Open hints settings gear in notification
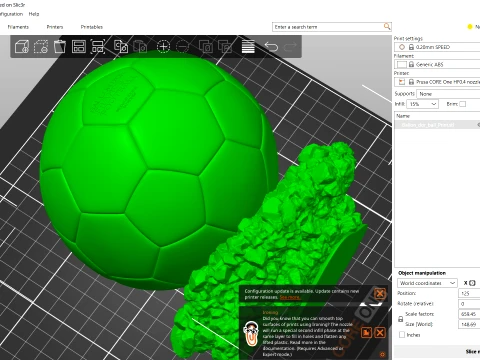The width and height of the screenshot is (480, 360). (x=382, y=354)
